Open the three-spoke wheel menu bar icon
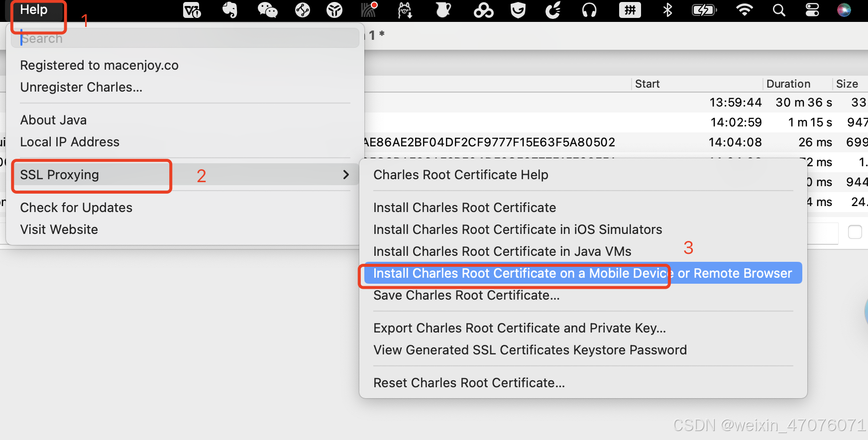 (334, 10)
